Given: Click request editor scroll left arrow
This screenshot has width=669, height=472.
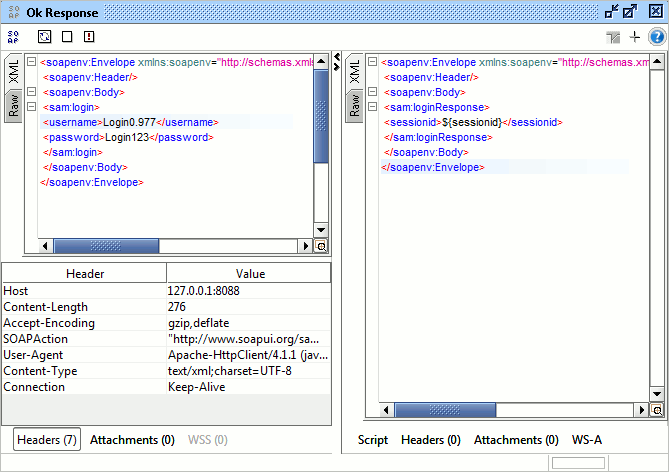Looking at the screenshot, I should tap(46, 246).
